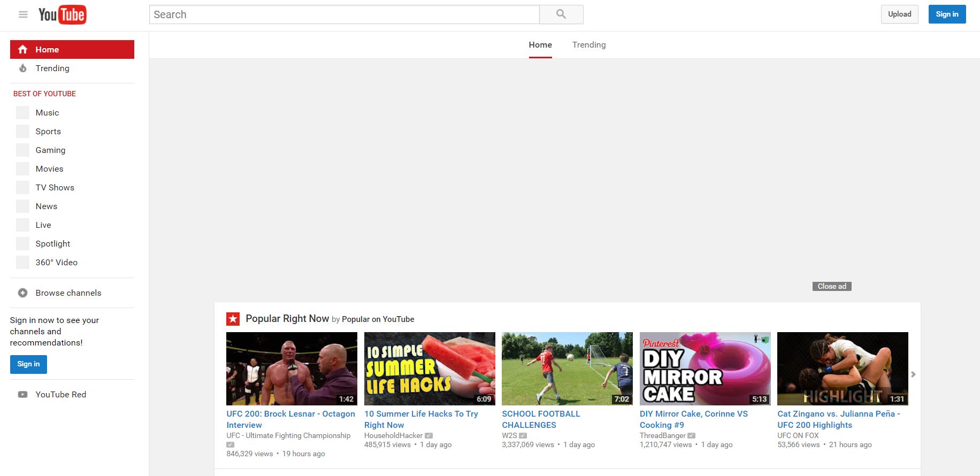Open title 'Cat Zingano vs. Julianna Peña'
The height and width of the screenshot is (476, 980).
click(x=839, y=419)
